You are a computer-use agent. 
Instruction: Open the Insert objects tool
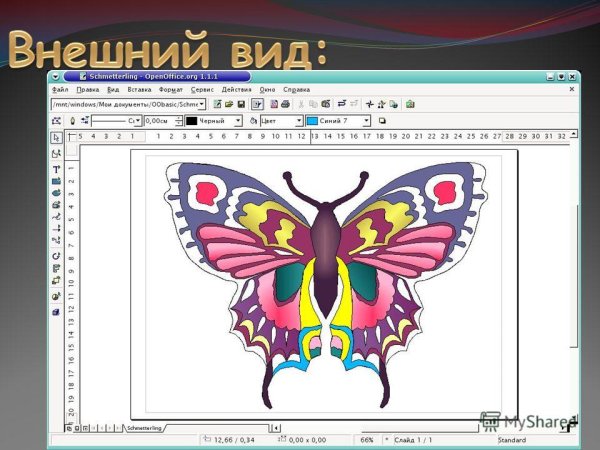(x=56, y=296)
